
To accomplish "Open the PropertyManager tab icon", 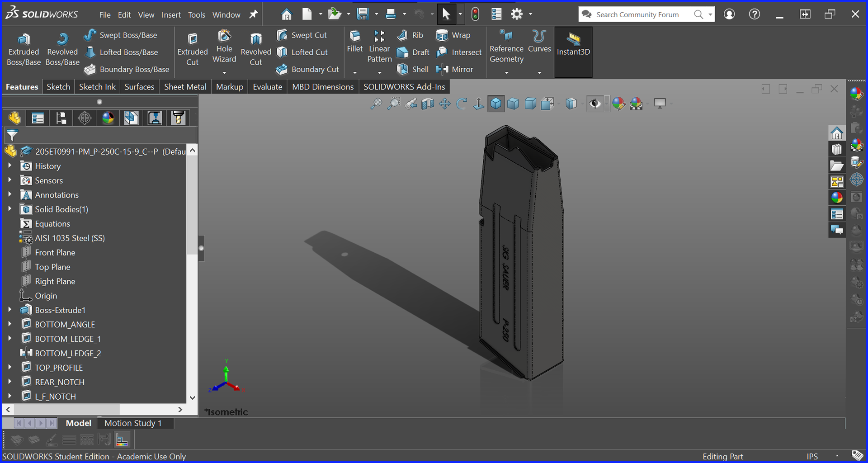I will pyautogui.click(x=38, y=118).
